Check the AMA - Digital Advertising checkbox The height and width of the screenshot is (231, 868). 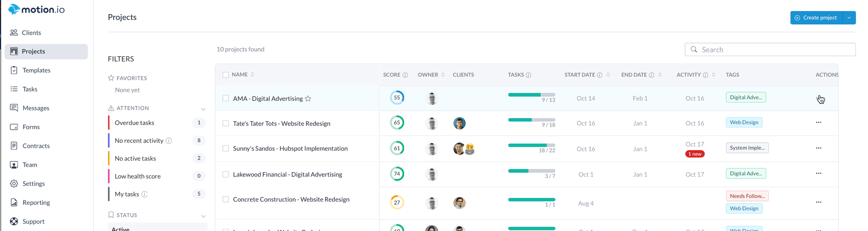(226, 98)
